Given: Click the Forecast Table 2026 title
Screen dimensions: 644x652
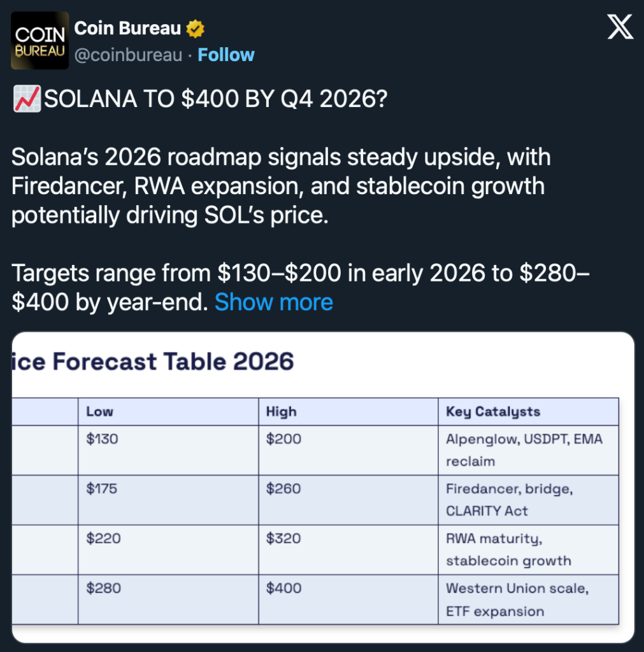Looking at the screenshot, I should (x=153, y=362).
